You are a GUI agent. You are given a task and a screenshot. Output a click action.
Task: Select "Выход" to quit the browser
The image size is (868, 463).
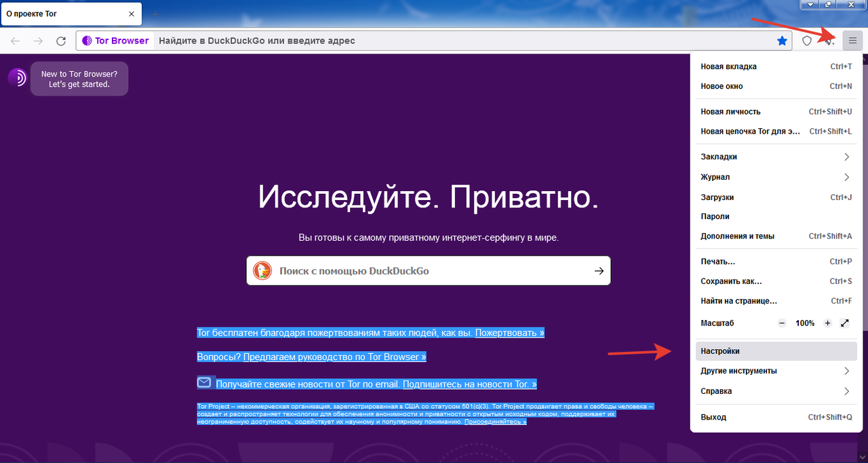pyautogui.click(x=776, y=417)
